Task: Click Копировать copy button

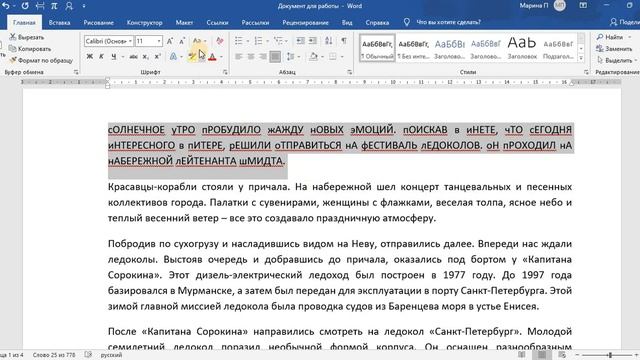Action: (x=30, y=49)
